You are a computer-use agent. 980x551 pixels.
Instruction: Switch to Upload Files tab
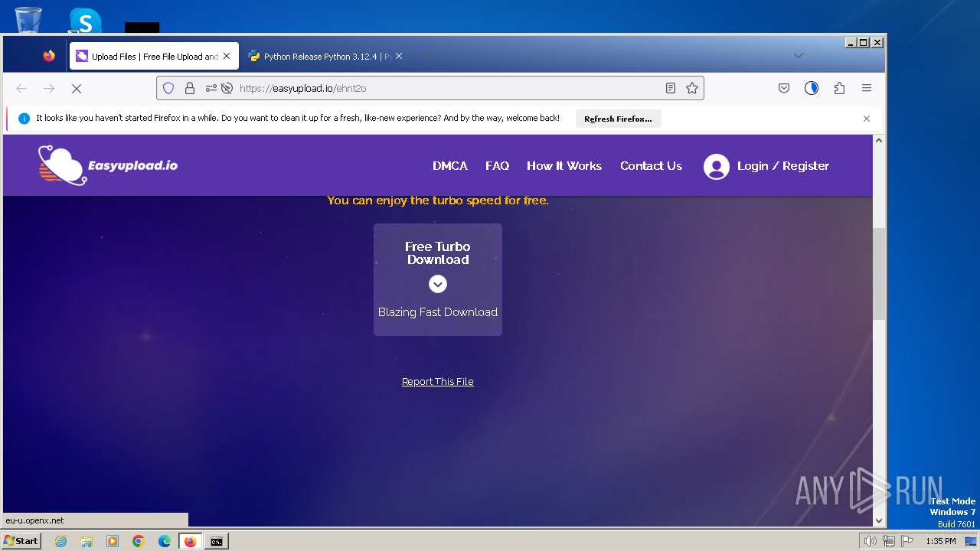pos(154,56)
